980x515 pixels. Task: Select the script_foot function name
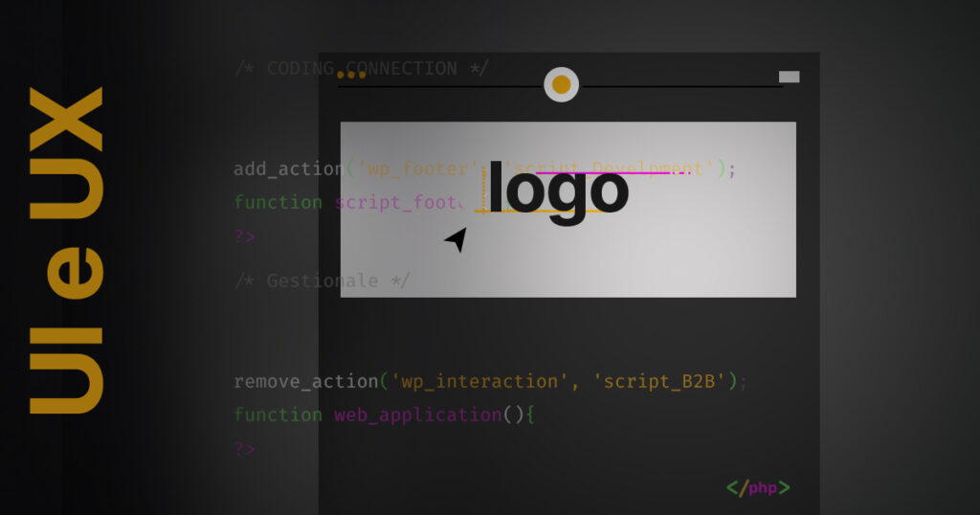point(397,202)
